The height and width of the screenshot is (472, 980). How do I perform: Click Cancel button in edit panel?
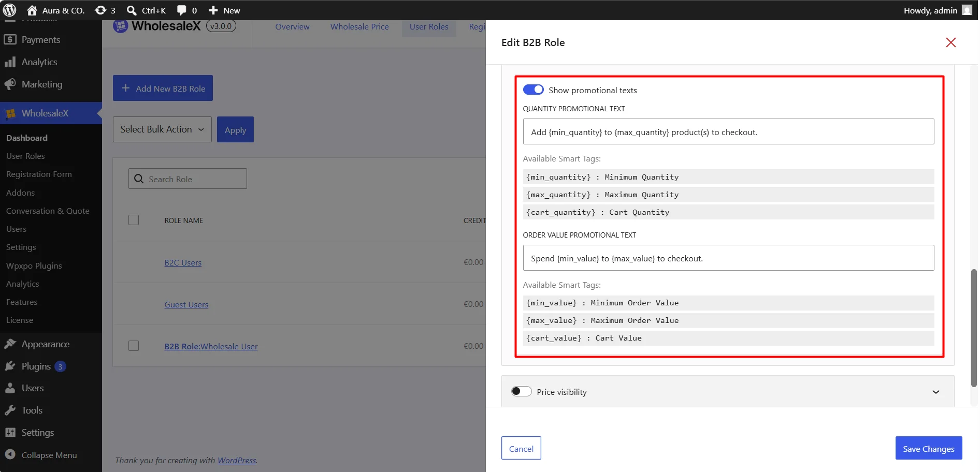pos(521,448)
